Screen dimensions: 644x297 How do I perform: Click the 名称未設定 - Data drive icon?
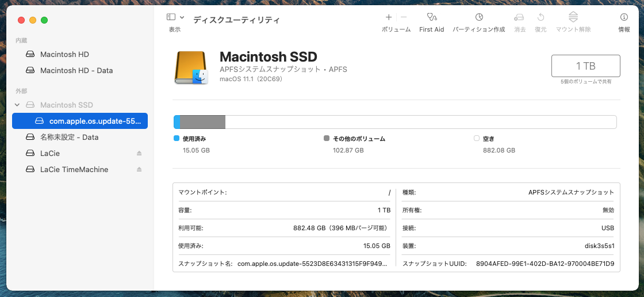coord(30,137)
